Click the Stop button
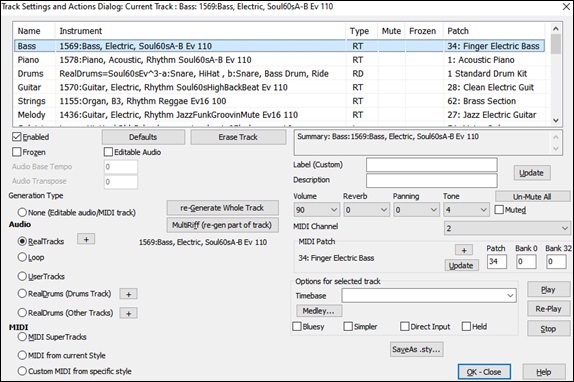 [548, 329]
